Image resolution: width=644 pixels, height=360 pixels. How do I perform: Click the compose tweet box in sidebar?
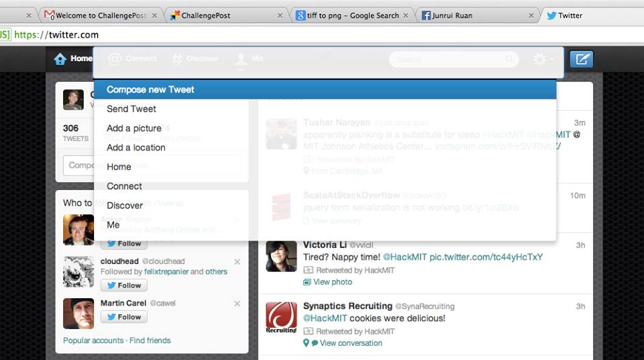[x=152, y=165]
